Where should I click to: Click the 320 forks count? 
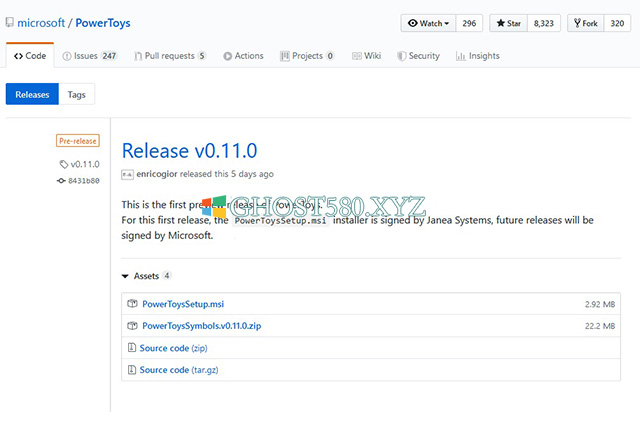pos(617,23)
